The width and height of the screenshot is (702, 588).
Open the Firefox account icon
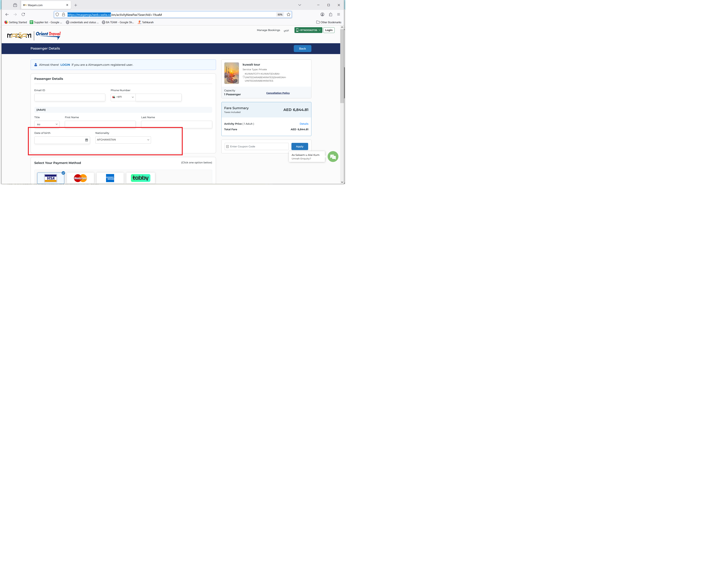click(x=322, y=14)
